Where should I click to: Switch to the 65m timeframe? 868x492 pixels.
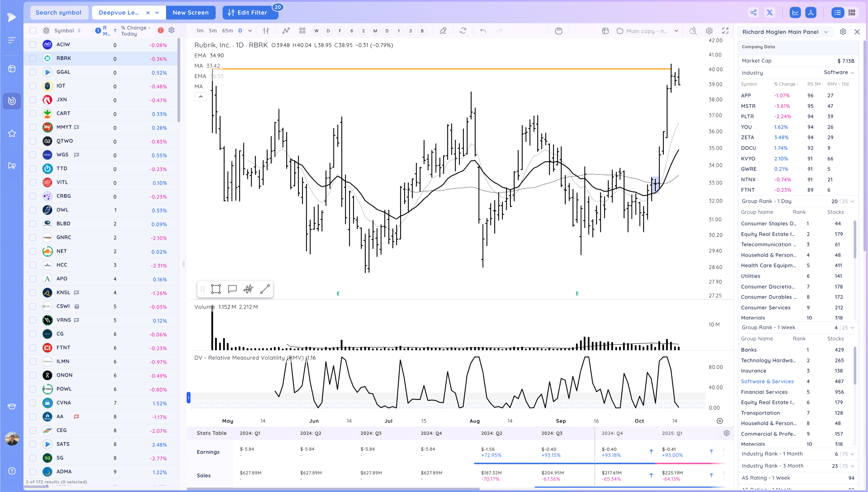pos(227,31)
